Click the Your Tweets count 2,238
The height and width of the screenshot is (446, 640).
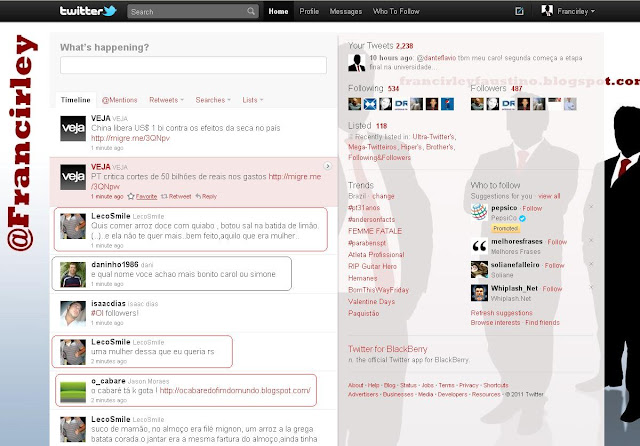(404, 46)
